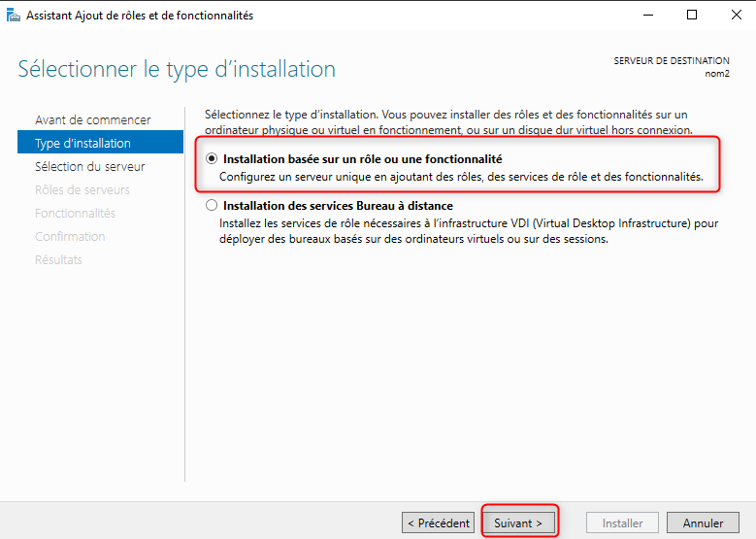Screen dimensions: 756x539
Task: Click intro text 'Sélectionnez le type d'installation'
Action: pyautogui.click(x=448, y=122)
